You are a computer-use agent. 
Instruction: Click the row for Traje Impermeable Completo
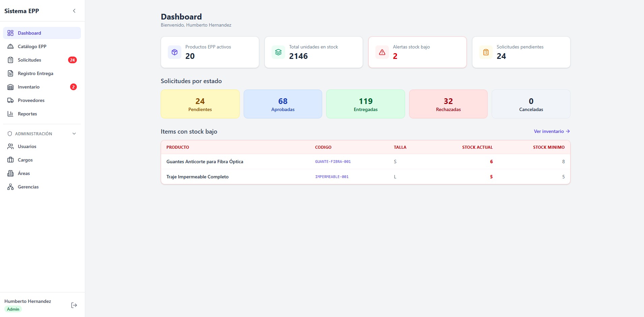pyautogui.click(x=365, y=176)
